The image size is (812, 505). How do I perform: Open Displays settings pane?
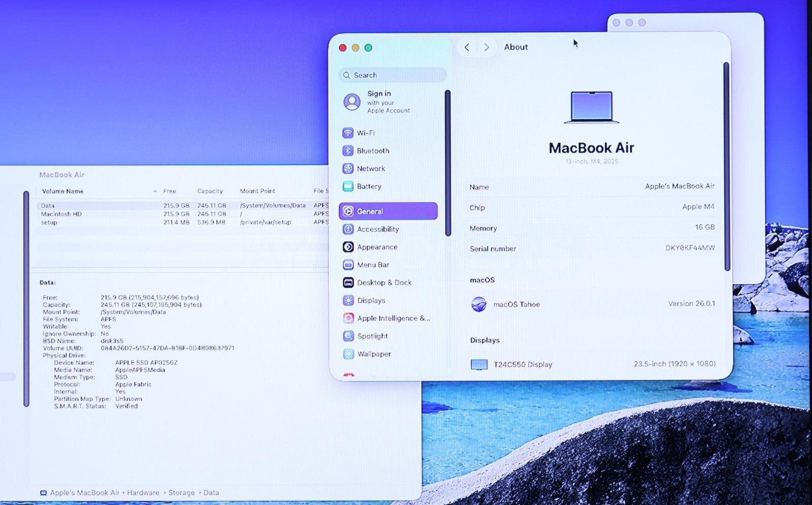tap(371, 301)
